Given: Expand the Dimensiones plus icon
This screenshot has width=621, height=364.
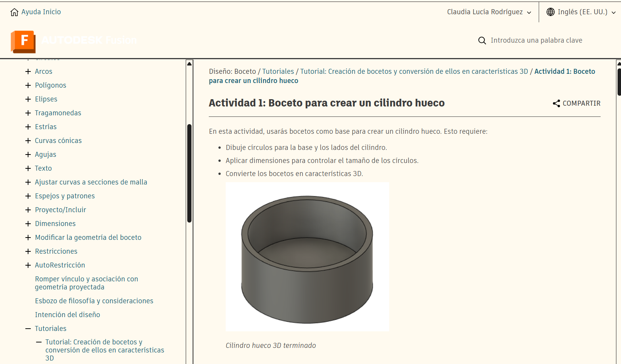Looking at the screenshot, I should point(28,224).
